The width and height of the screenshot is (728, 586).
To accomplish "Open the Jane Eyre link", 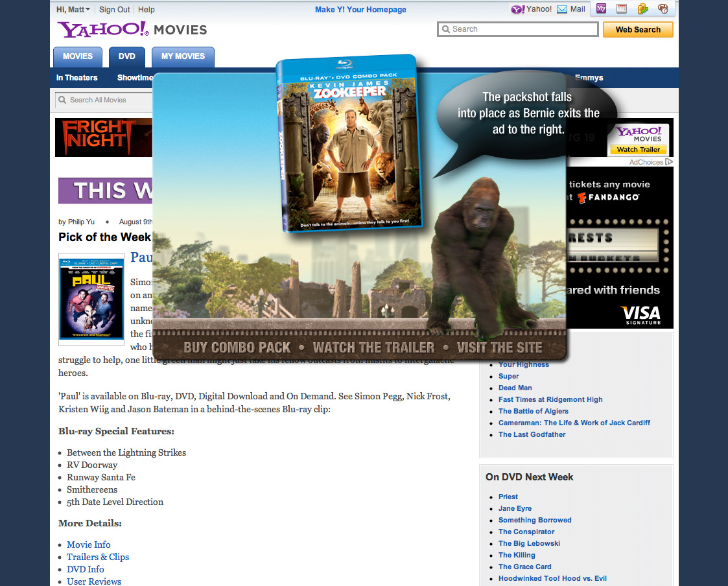I will [x=515, y=508].
